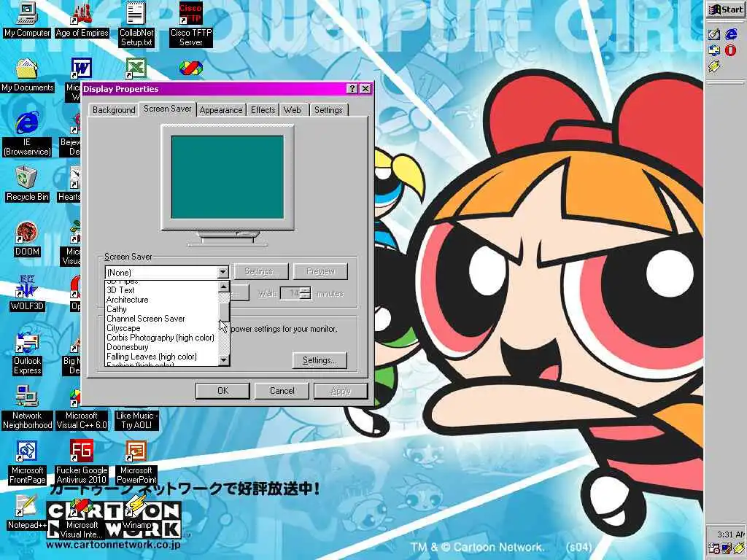Launch Microsoft Visual C++ 6.0 shortcut
Image resolution: width=747 pixels, height=560 pixels.
[x=82, y=408]
